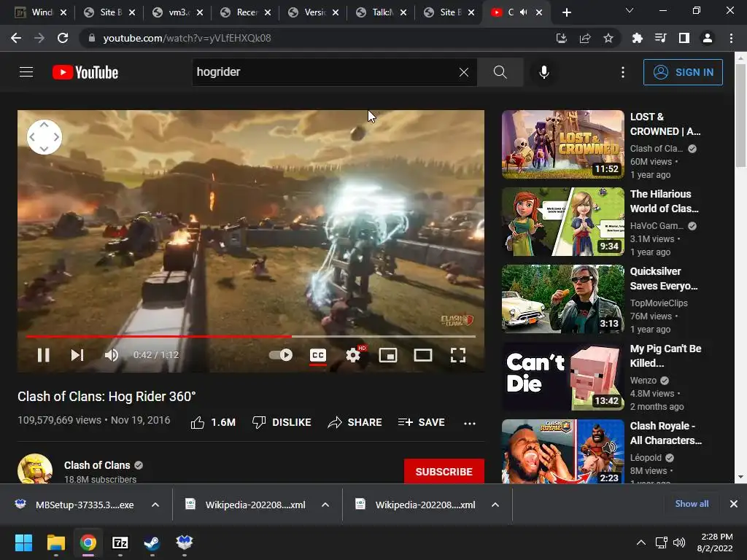Click the SIGN IN button
The width and height of the screenshot is (747, 560).
coord(683,72)
